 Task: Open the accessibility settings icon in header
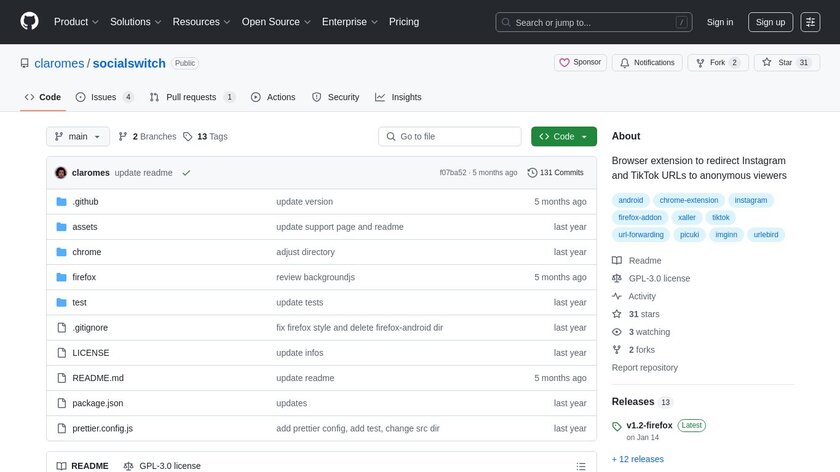pyautogui.click(x=810, y=22)
